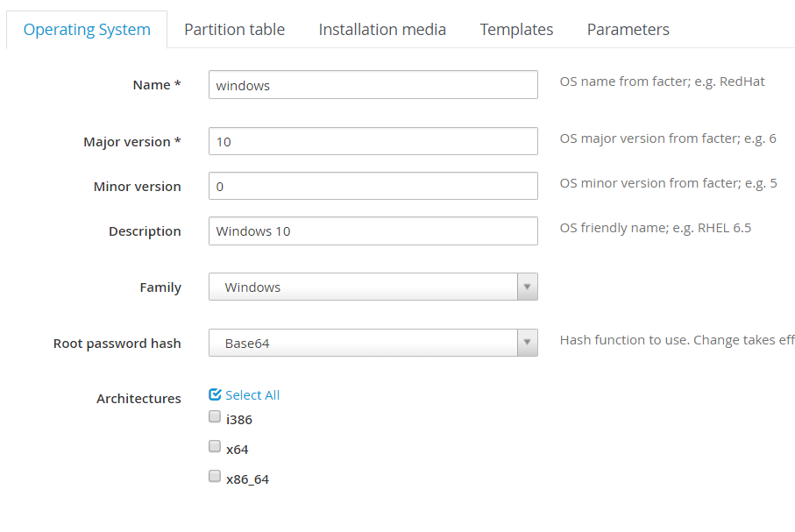The width and height of the screenshot is (795, 532).
Task: Open the Parameters tab
Action: click(628, 30)
